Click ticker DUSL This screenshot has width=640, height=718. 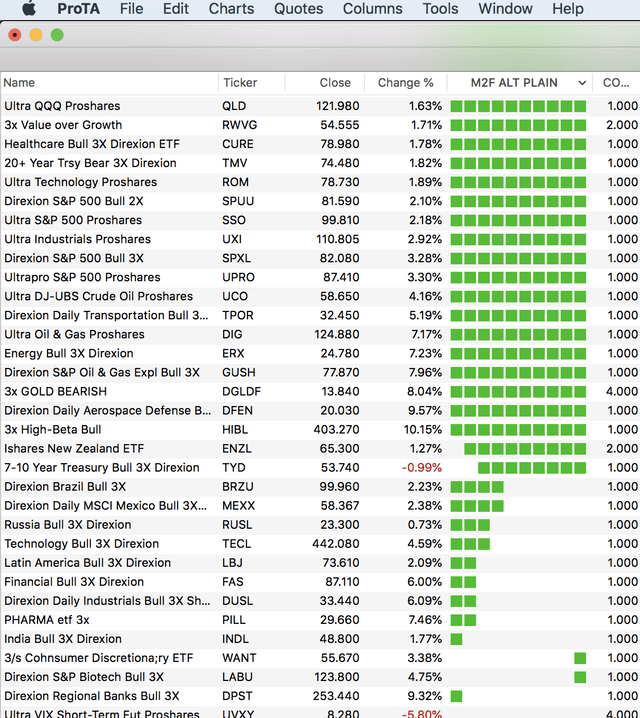pos(237,601)
